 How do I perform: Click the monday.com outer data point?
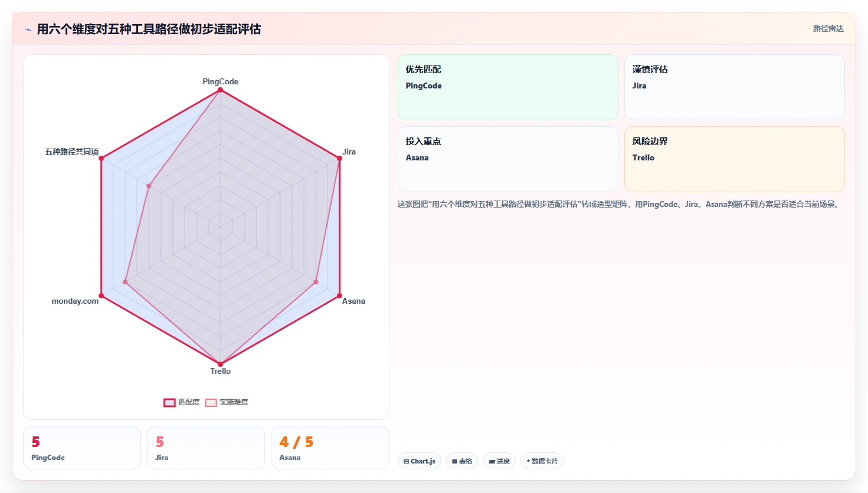pos(101,295)
